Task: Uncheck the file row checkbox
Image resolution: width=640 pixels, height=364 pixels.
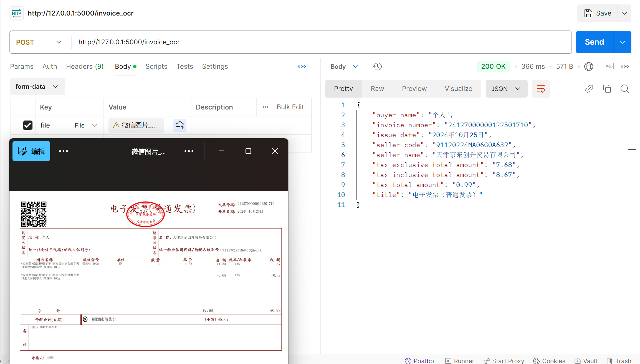Action: coord(27,125)
